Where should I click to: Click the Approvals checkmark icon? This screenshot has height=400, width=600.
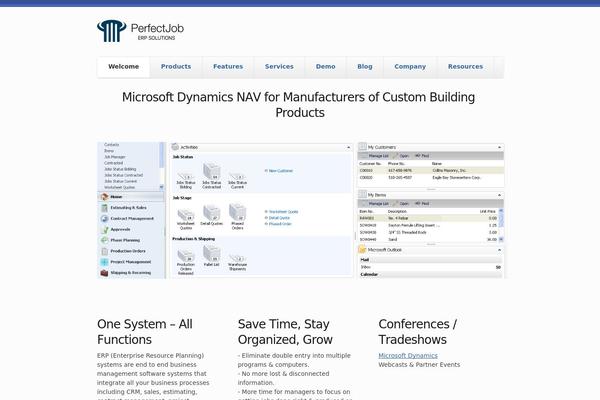(x=104, y=230)
